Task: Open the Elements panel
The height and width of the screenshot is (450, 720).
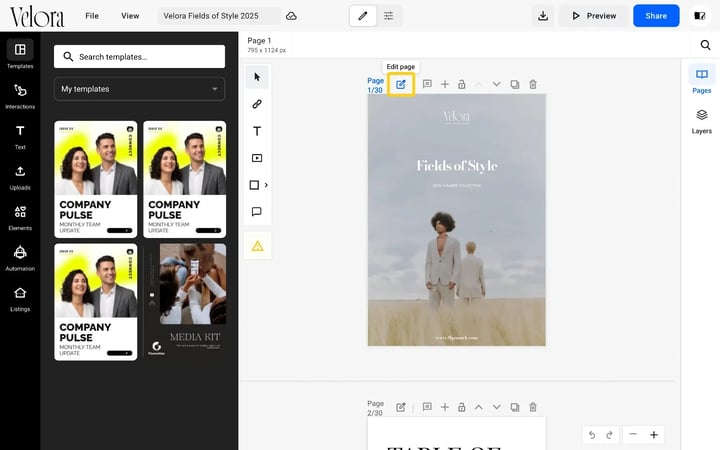Action: [20, 217]
